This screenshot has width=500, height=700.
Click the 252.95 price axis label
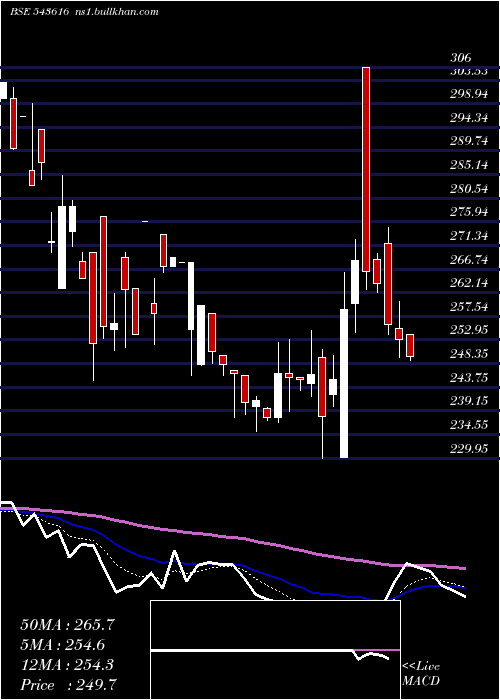click(x=468, y=330)
